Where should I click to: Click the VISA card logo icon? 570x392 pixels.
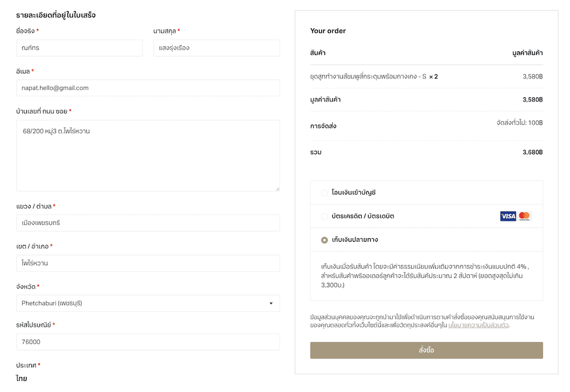tap(508, 217)
